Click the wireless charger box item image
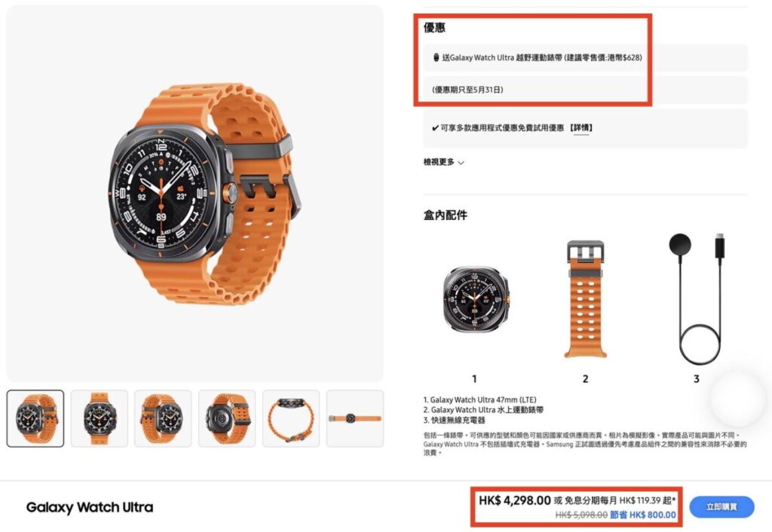This screenshot has height=532, width=772. pos(697,298)
